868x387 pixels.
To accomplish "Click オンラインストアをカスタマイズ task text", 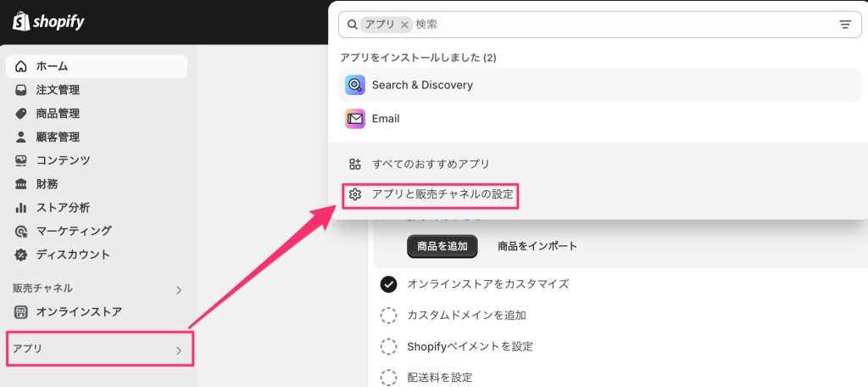I will 488,284.
